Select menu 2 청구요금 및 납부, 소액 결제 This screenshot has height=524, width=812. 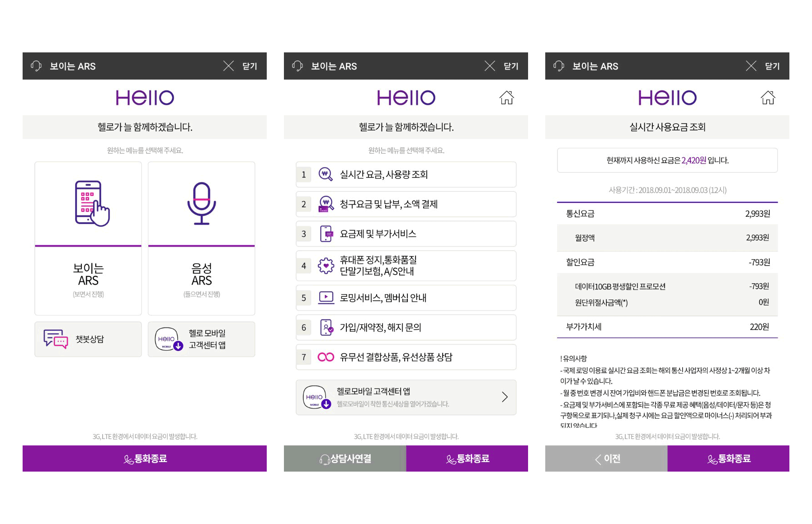[x=406, y=204]
